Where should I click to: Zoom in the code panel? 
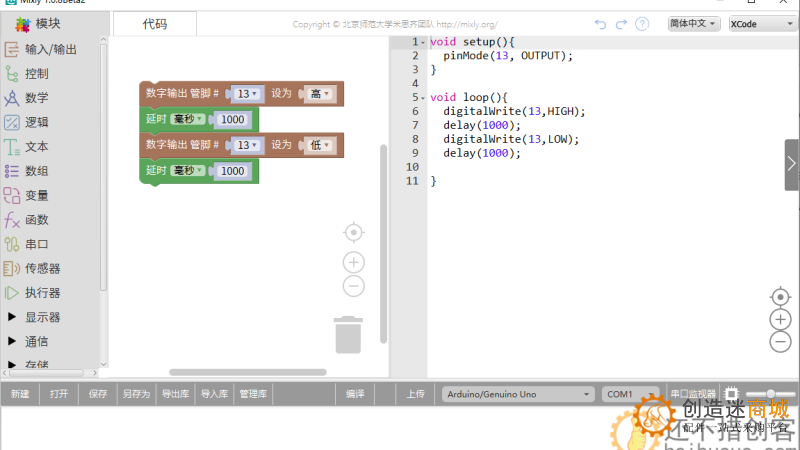[x=780, y=319]
